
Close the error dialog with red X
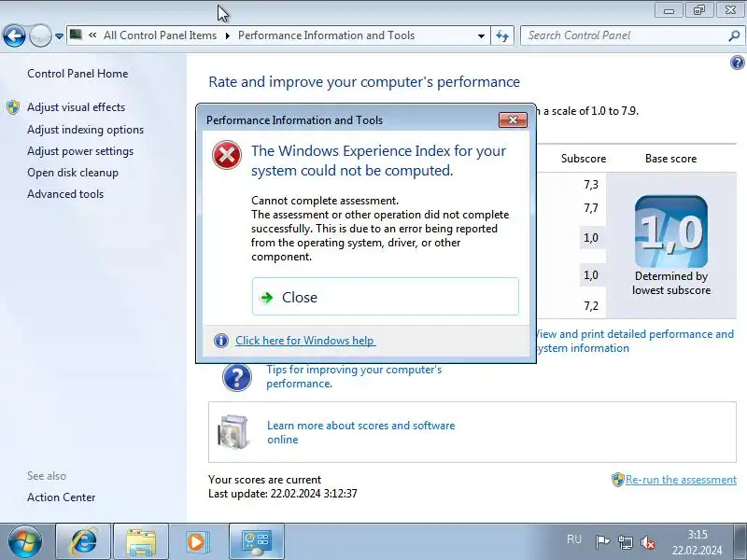click(x=513, y=120)
